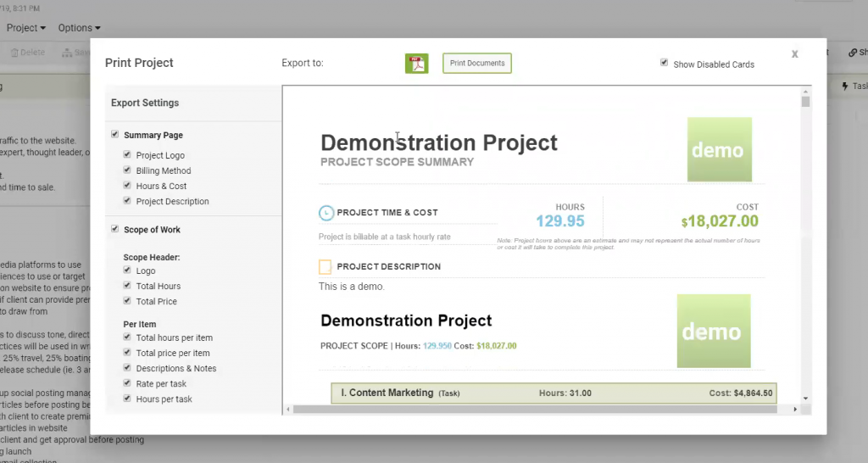The image size is (868, 463).
Task: Select the Content Marketing task row
Action: pyautogui.click(x=554, y=393)
